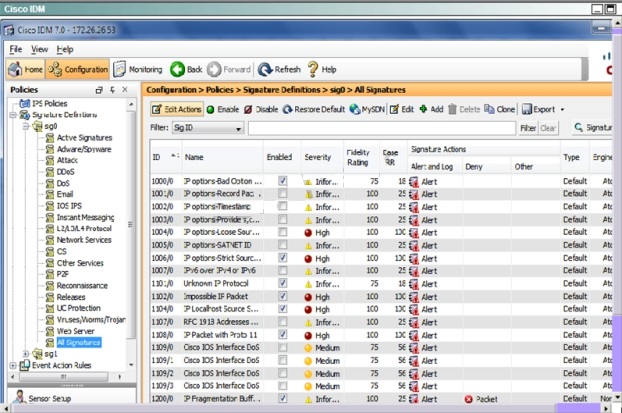Open Help via question mark icon
The height and width of the screenshot is (413, 622).
coord(313,69)
